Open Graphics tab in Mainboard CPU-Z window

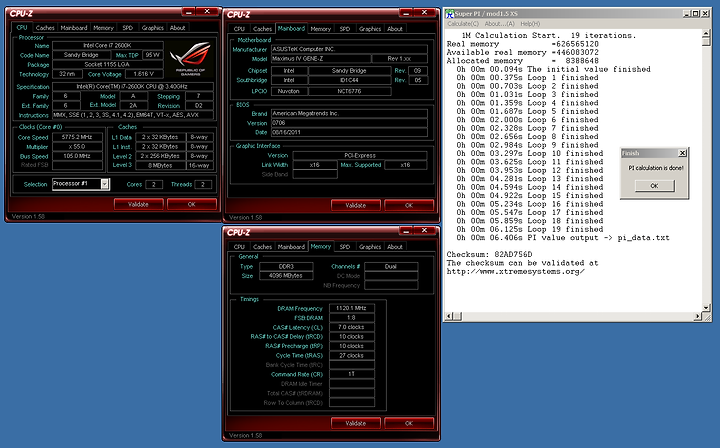[x=370, y=29]
